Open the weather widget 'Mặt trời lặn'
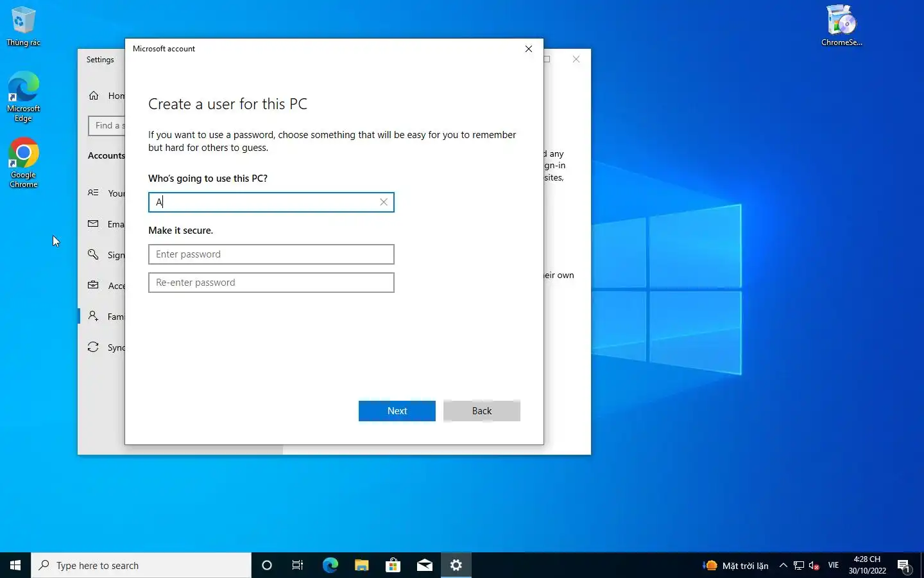This screenshot has height=578, width=924. tap(735, 566)
